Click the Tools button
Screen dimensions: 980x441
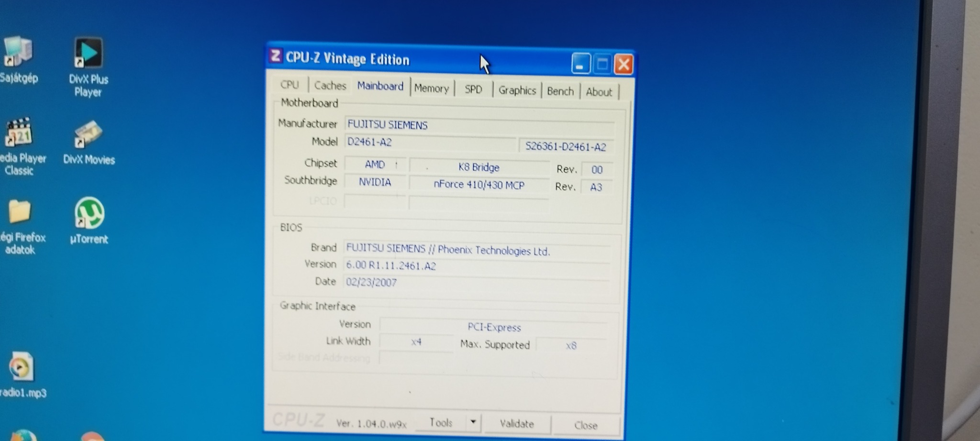pos(441,422)
